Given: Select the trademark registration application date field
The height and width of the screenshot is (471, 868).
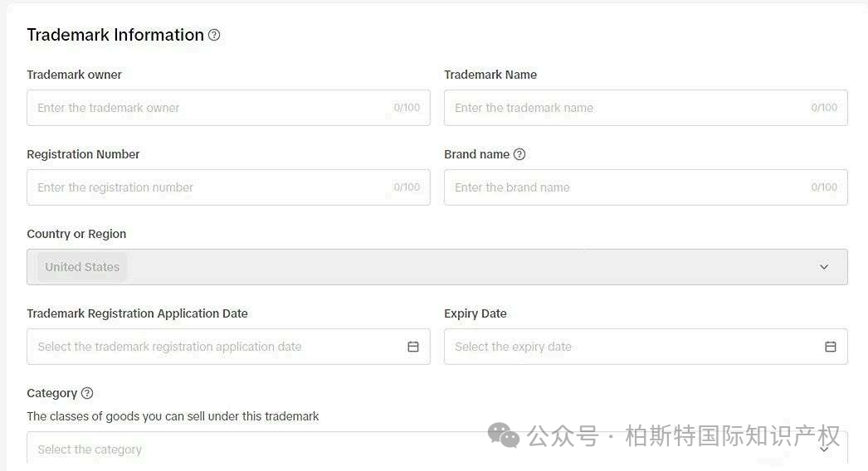Looking at the screenshot, I should point(228,347).
